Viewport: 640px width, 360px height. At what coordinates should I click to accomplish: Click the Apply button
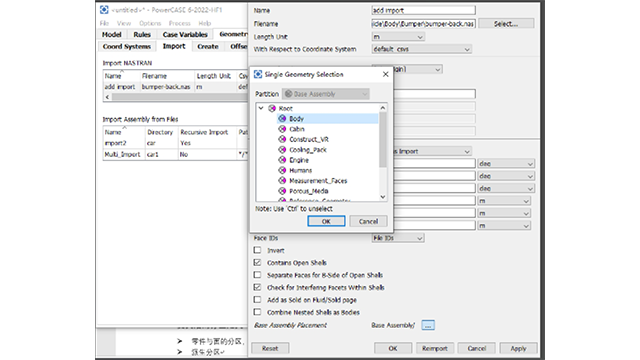tap(518, 348)
